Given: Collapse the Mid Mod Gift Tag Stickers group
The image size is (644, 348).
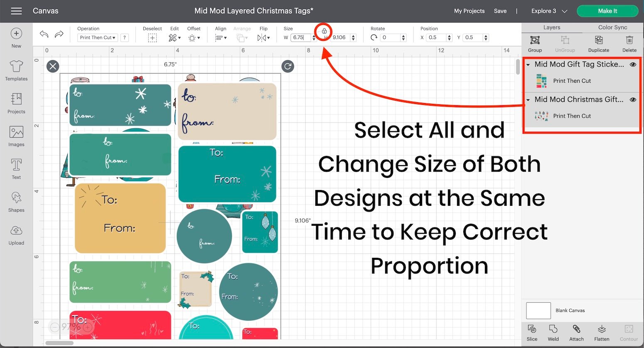Looking at the screenshot, I should (x=528, y=65).
